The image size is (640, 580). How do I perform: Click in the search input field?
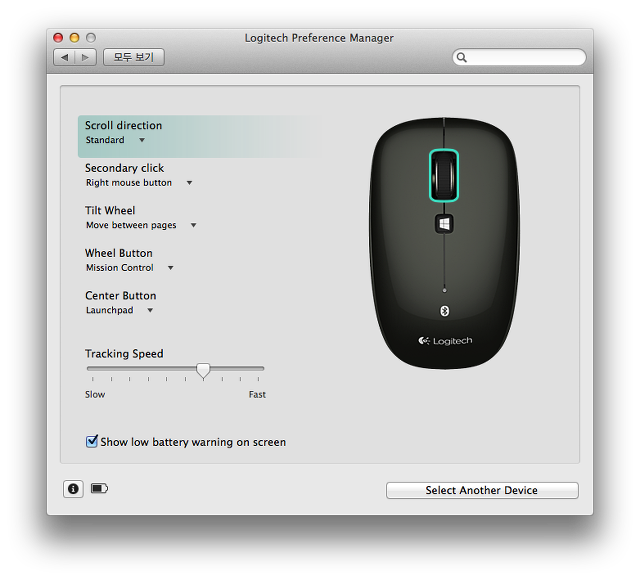click(x=519, y=57)
